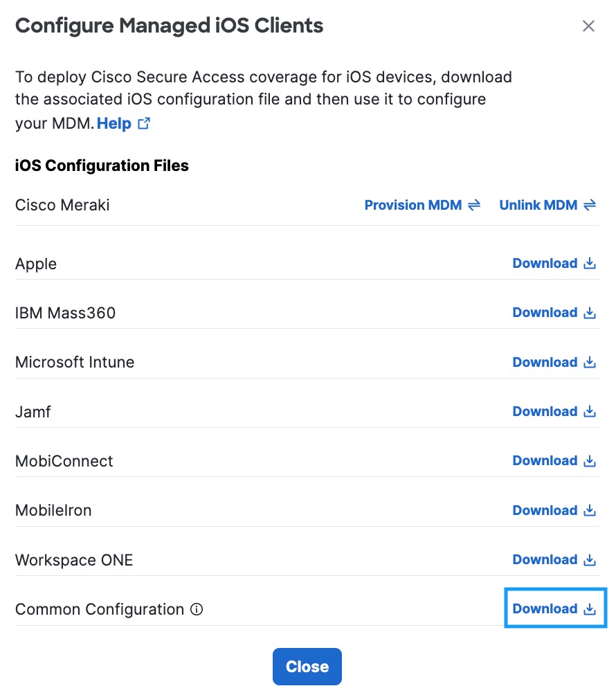Select the Microsoft Intune label

(75, 362)
